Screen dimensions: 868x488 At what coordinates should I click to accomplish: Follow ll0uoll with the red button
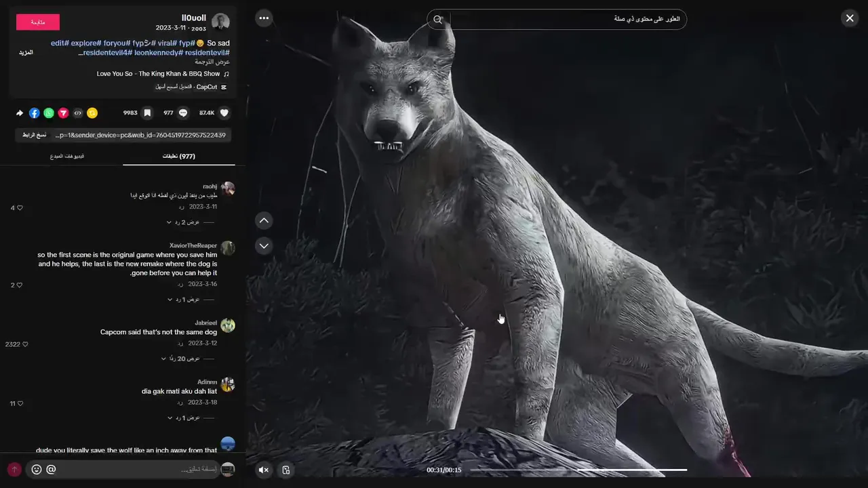coord(38,22)
